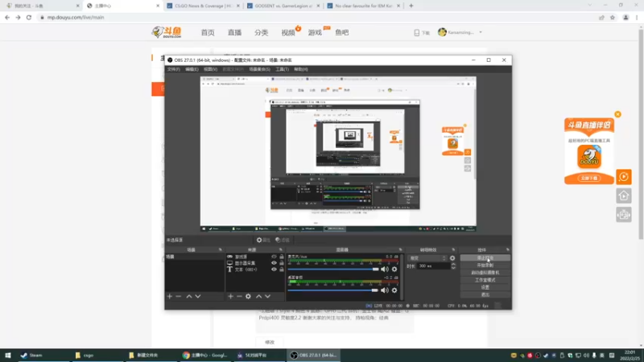Screen dimensions: 644x362
Task: Adjust transition duration with the stepper arrows
Action: (x=453, y=266)
